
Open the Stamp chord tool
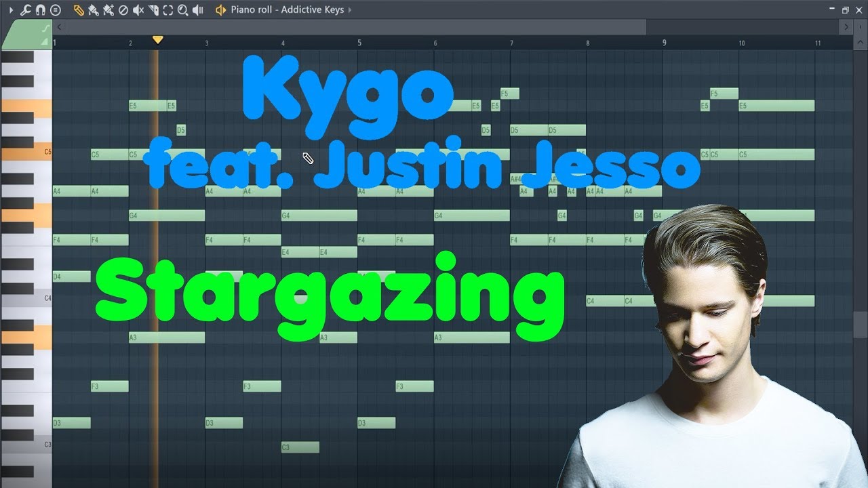tap(56, 10)
